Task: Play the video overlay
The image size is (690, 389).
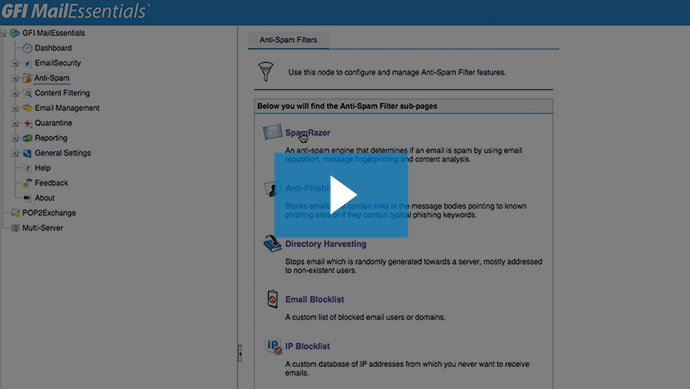Action: pos(341,195)
